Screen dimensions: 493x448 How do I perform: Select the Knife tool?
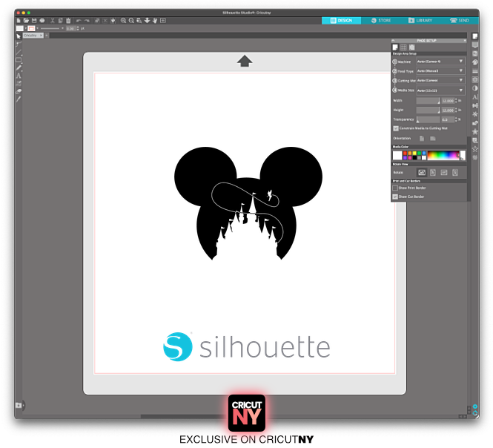click(19, 99)
